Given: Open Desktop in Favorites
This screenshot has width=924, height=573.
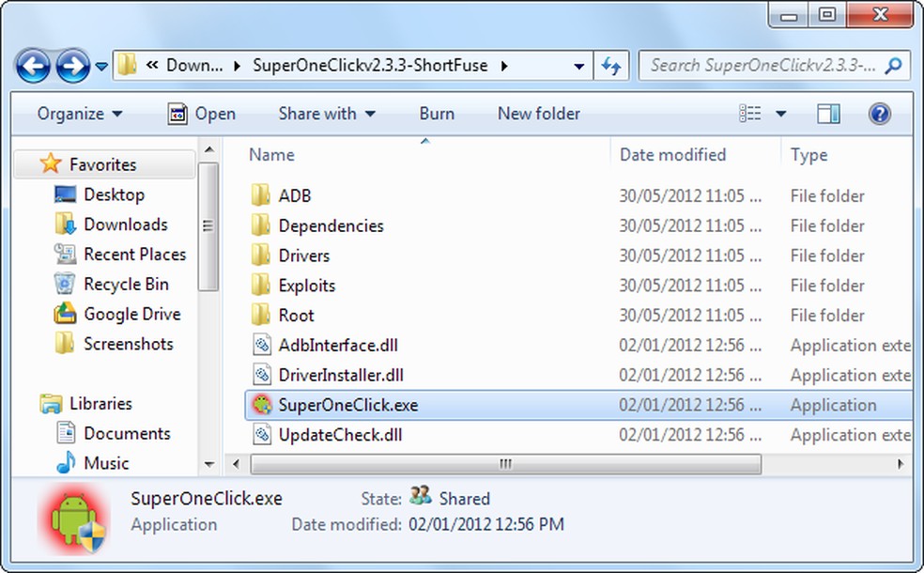Looking at the screenshot, I should pos(114,194).
